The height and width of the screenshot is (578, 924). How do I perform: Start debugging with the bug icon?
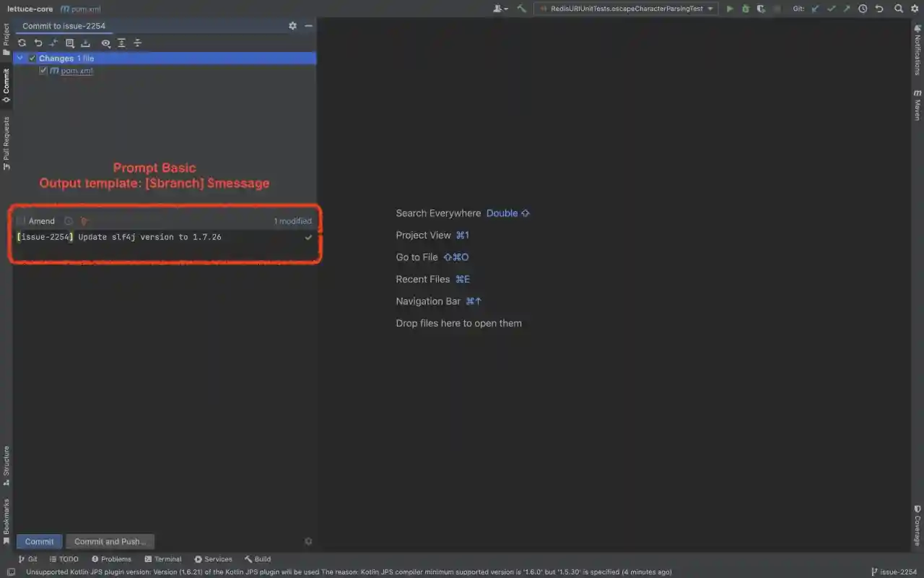pyautogui.click(x=745, y=9)
